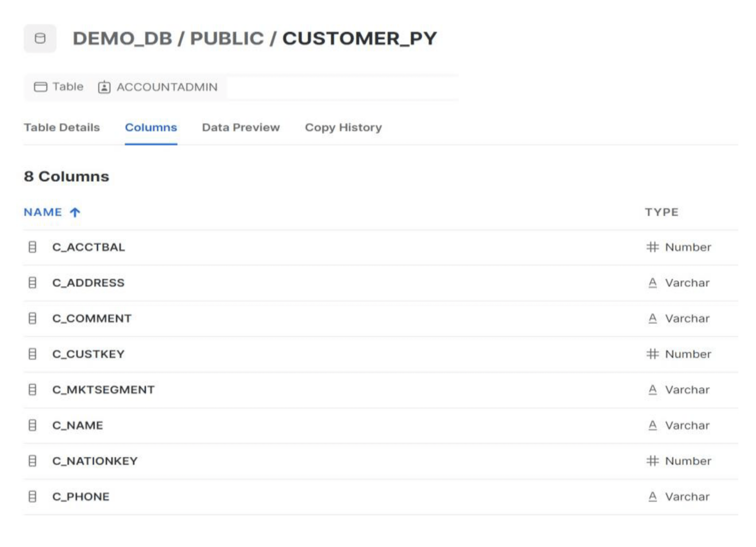Select the C_NATIONKEY column row
Viewport: 756px width, 547px height.
(95, 461)
